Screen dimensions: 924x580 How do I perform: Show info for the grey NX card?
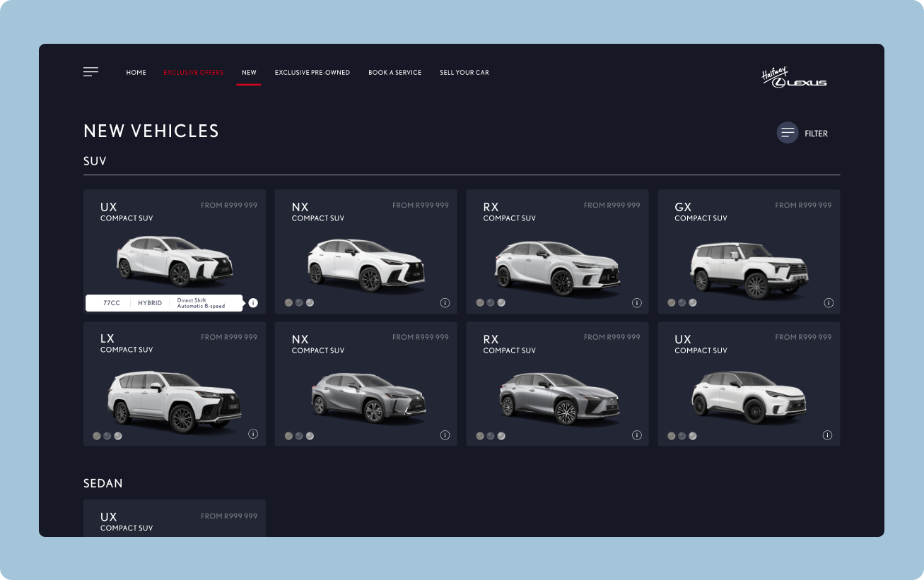[x=445, y=435]
